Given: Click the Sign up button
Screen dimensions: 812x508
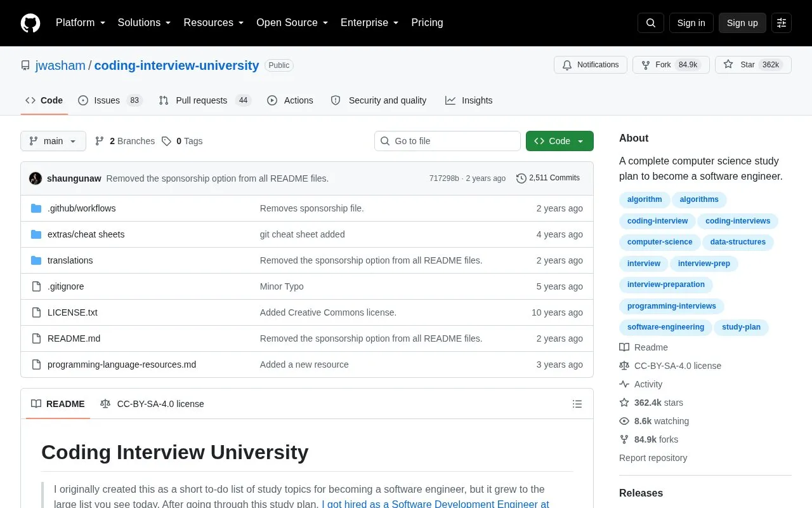Looking at the screenshot, I should tap(742, 23).
